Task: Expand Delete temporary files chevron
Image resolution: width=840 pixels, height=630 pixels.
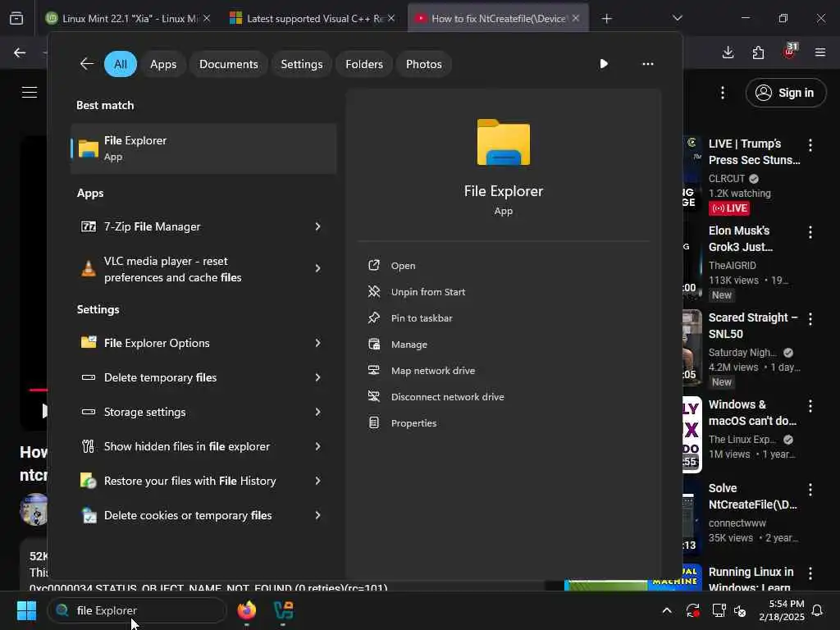Action: coord(317,377)
